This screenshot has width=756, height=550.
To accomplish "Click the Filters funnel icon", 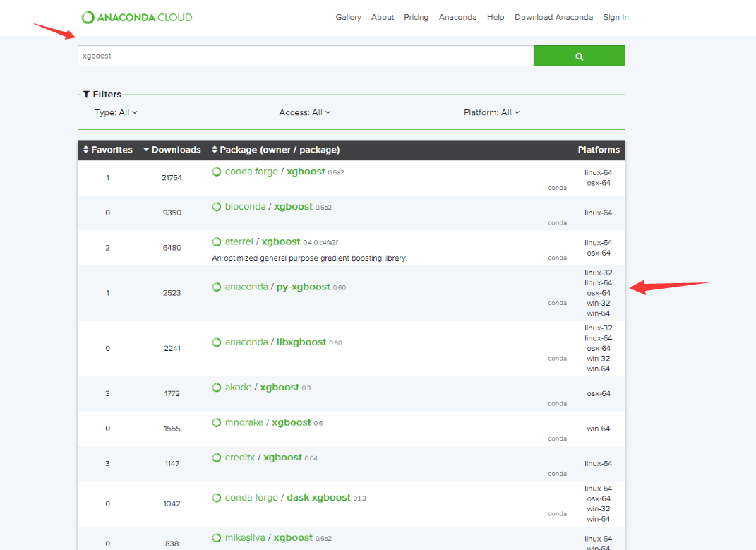I will 86,94.
